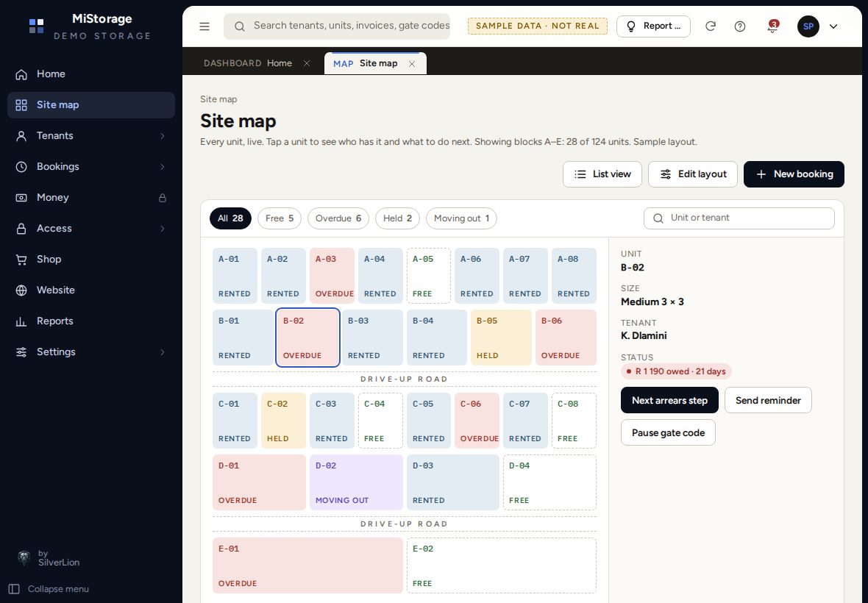Open Website in the sidebar

tap(91, 290)
